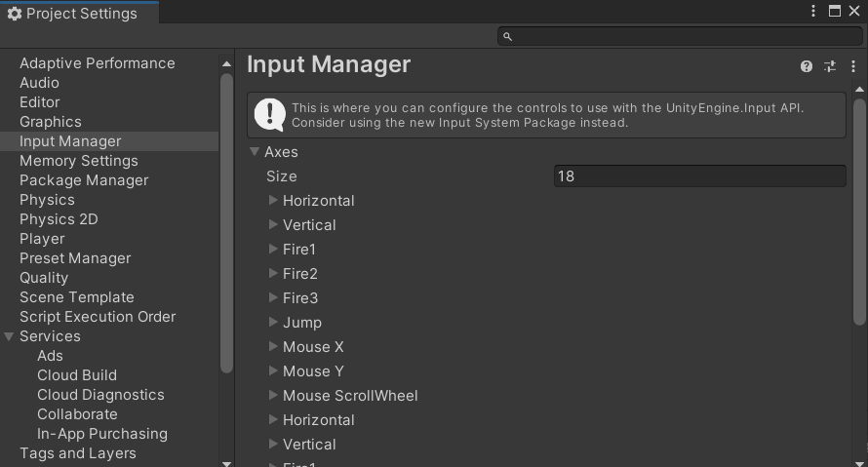Click the sidebar scroll up arrow
868x467 pixels.
pos(226,64)
